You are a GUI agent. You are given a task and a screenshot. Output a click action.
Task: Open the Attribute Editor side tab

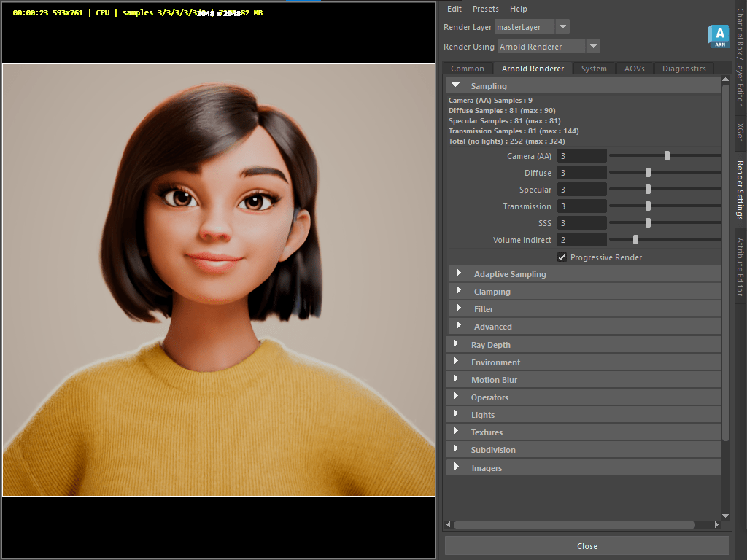tap(739, 266)
